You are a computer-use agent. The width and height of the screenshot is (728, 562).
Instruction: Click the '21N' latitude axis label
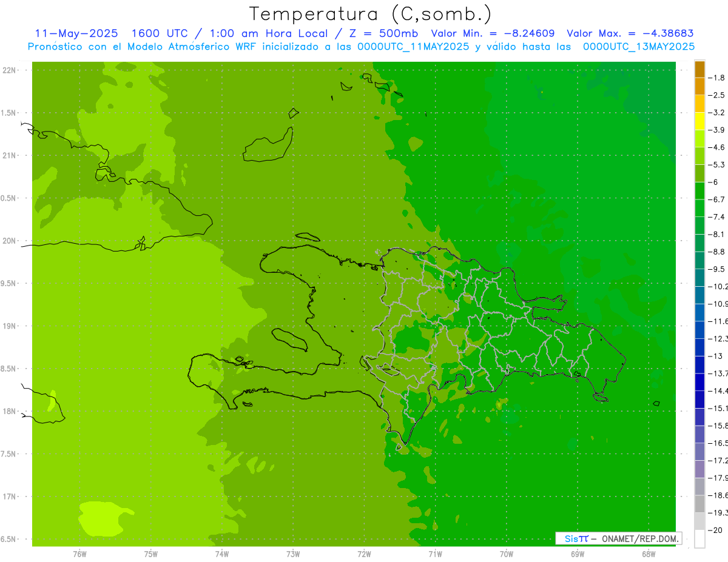click(10, 156)
